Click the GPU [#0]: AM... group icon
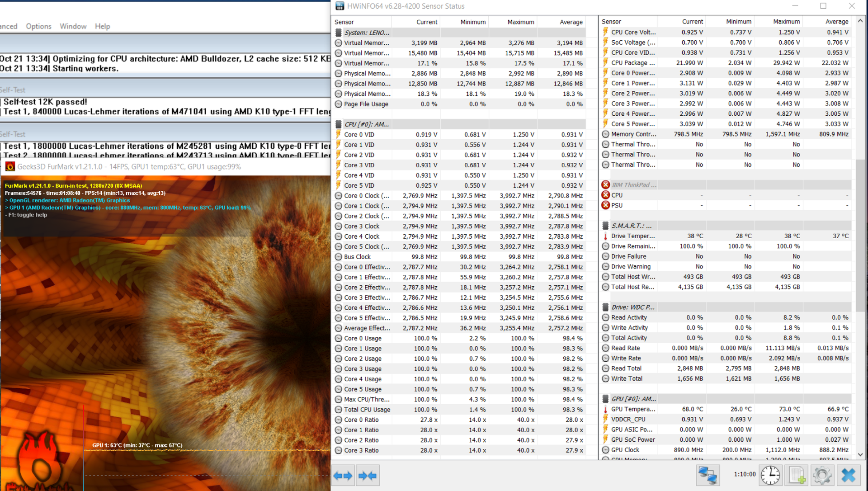Image resolution: width=868 pixels, height=491 pixels. (605, 399)
